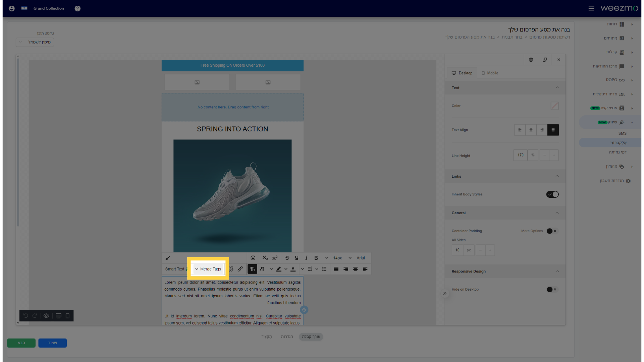Screen dimensions: 644x362
Task: Click the text Color swatch
Action: pyautogui.click(x=554, y=106)
